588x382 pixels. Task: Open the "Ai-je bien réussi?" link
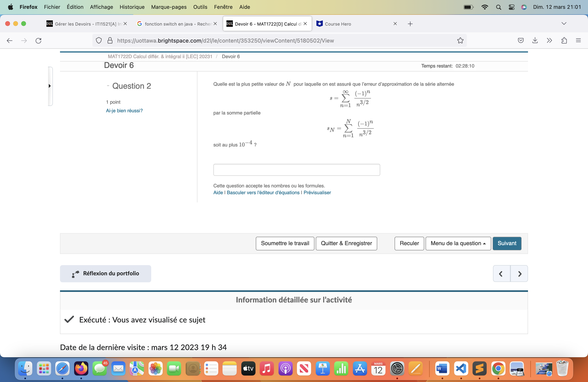click(x=124, y=110)
